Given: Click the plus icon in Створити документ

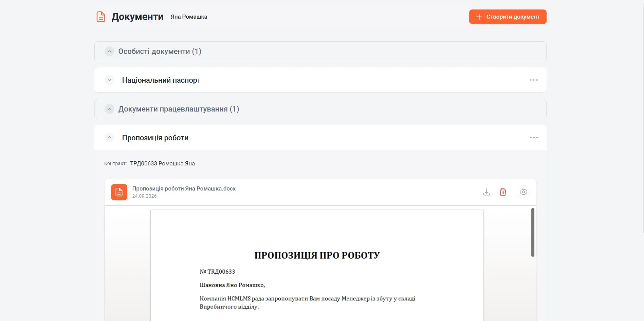Looking at the screenshot, I should coord(479,17).
